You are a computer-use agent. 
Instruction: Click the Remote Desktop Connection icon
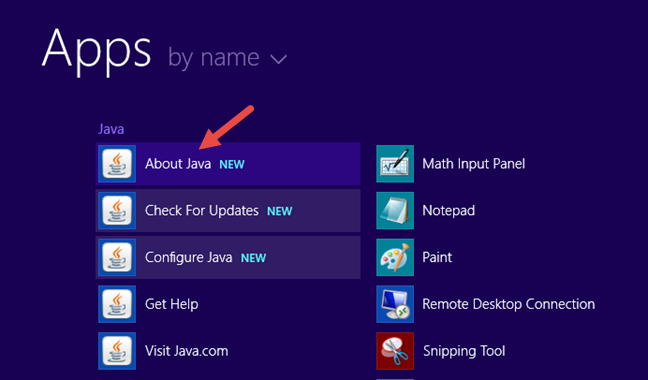[x=395, y=304]
